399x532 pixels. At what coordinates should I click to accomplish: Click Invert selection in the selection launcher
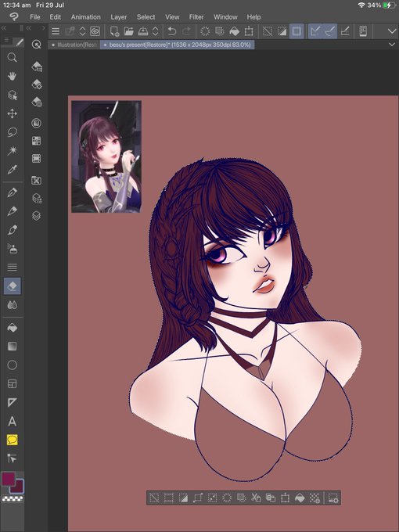[183, 498]
